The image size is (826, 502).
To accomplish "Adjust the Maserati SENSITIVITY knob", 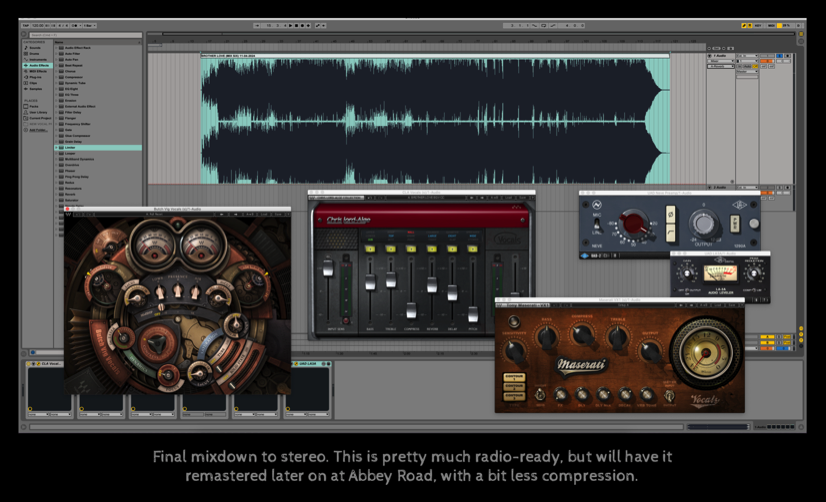I will tap(515, 351).
